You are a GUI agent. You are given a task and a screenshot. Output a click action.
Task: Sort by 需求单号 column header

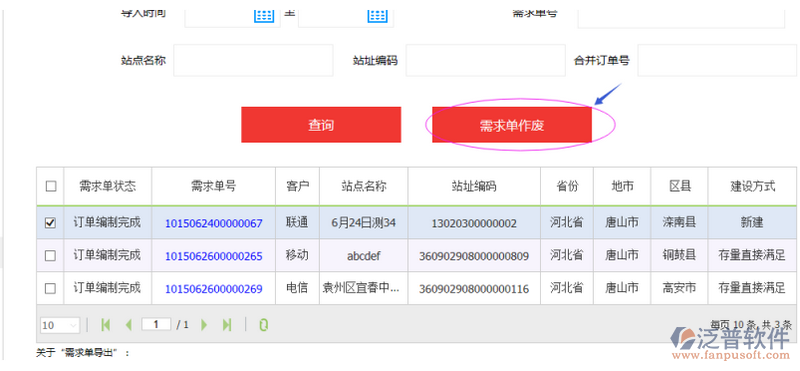click(x=214, y=186)
